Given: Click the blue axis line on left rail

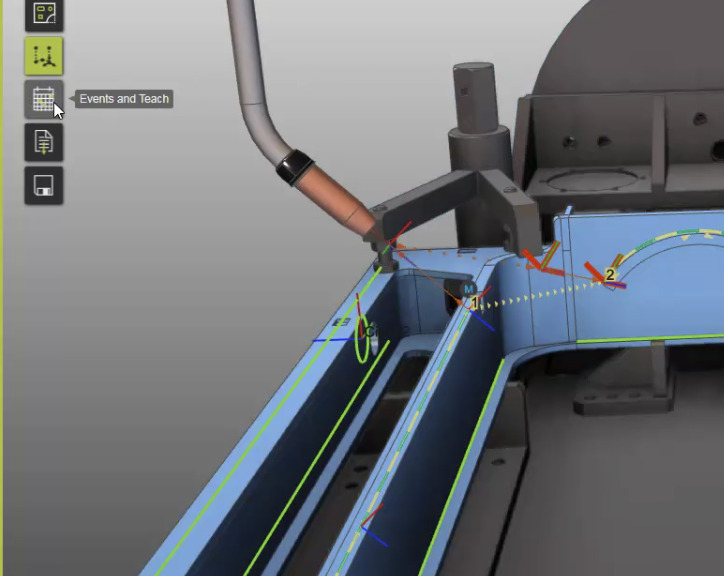Looking at the screenshot, I should [330, 340].
